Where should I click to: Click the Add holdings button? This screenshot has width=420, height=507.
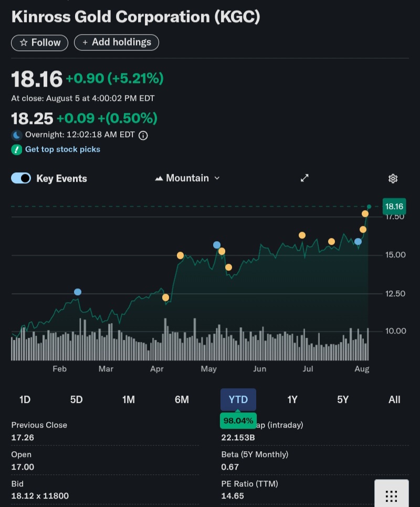point(117,43)
